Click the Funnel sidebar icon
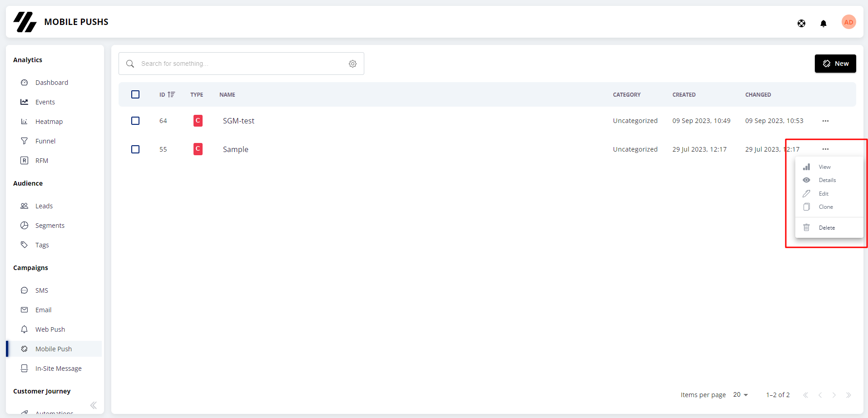This screenshot has width=868, height=418. coord(25,141)
